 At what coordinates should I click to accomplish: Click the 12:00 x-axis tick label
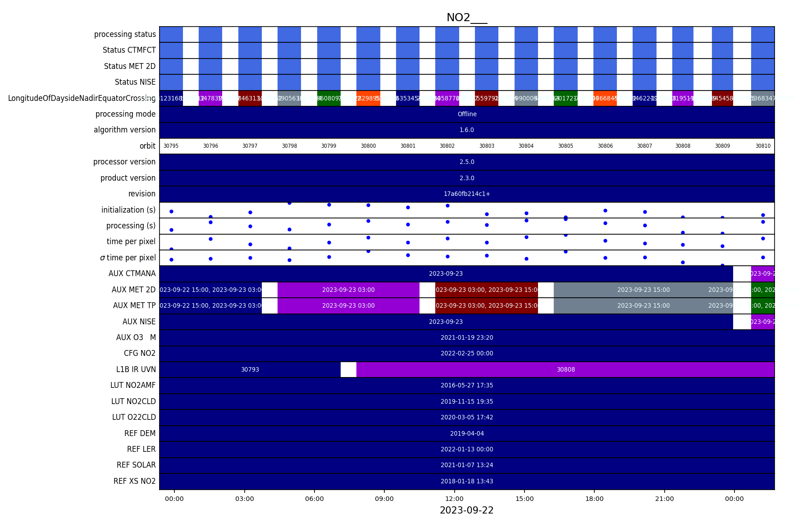[454, 499]
